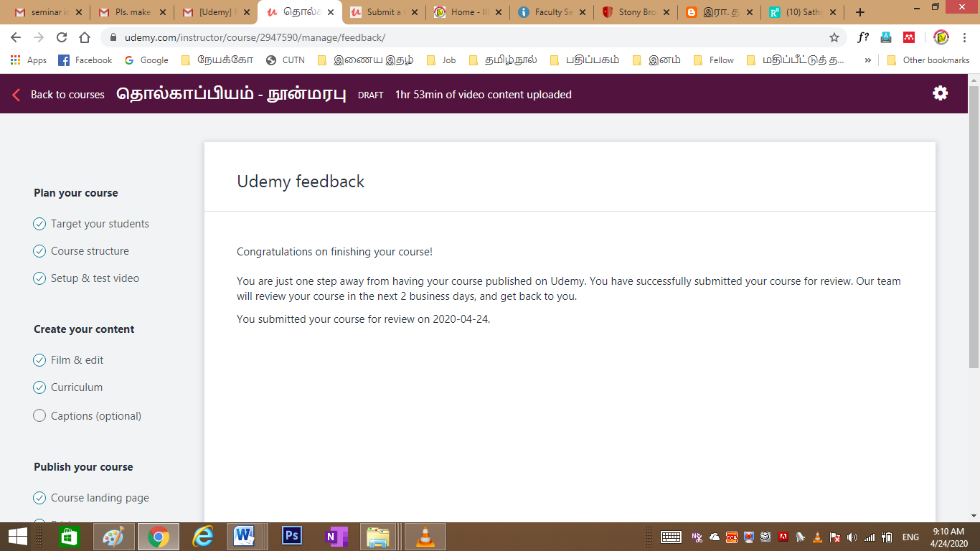980x551 pixels.
Task: Open the Curriculum section
Action: (77, 387)
